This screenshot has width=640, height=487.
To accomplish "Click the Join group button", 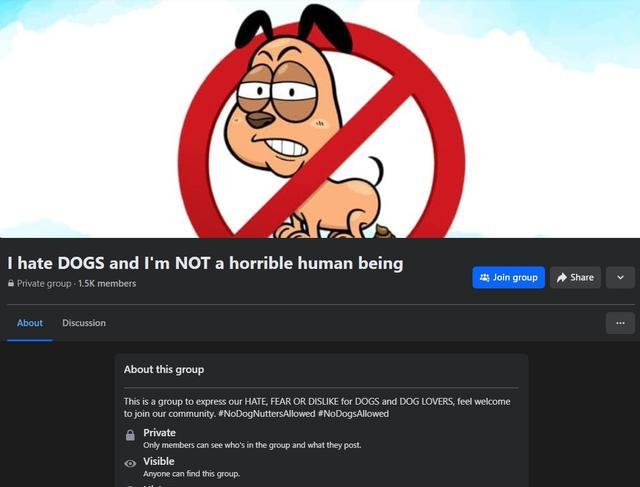I will pyautogui.click(x=508, y=278).
